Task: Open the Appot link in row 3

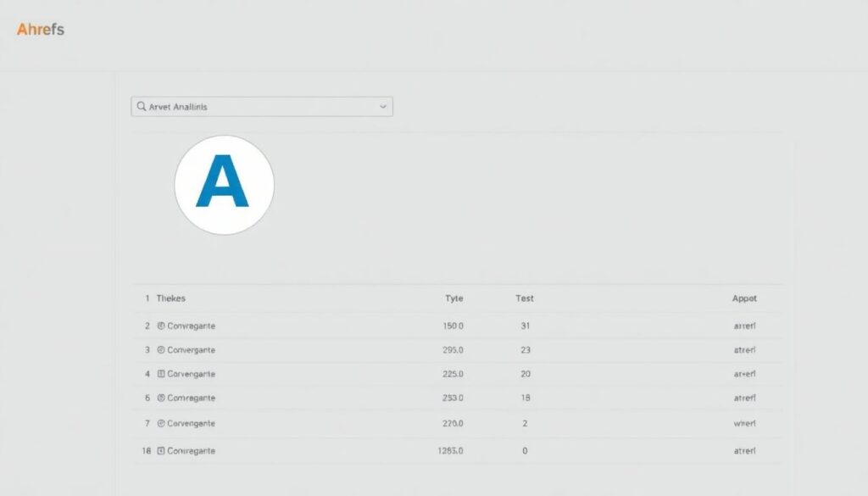Action: pos(744,350)
